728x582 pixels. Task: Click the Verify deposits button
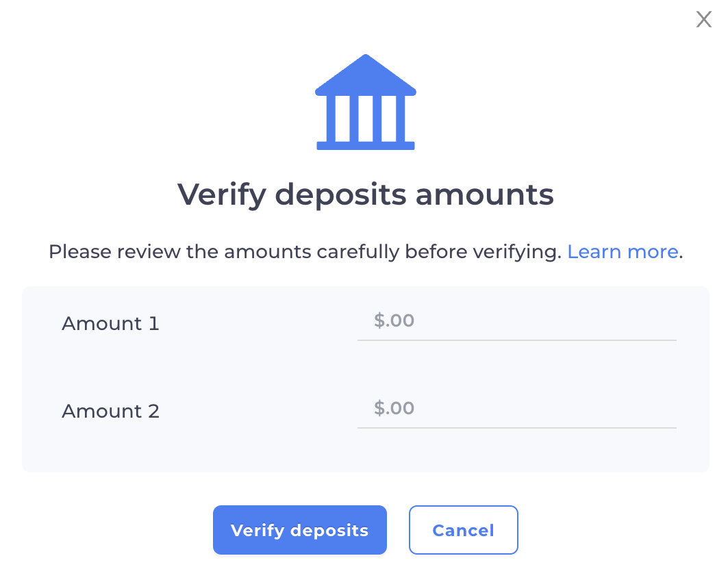pyautogui.click(x=299, y=530)
